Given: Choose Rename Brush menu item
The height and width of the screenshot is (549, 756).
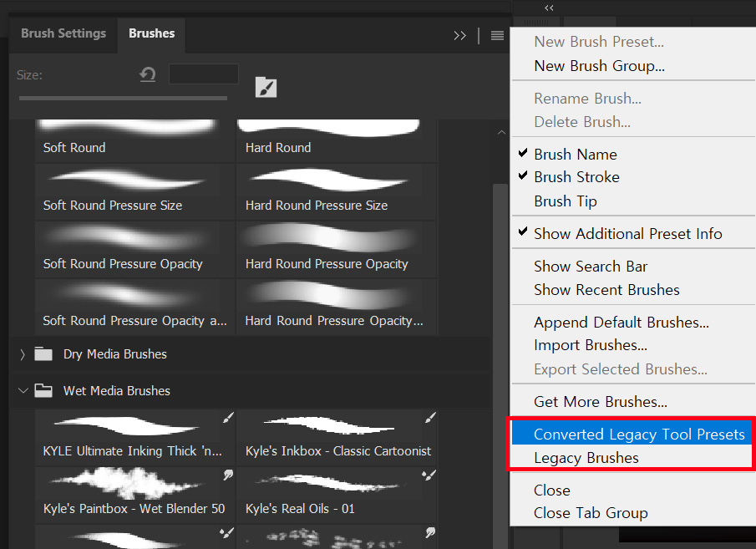Looking at the screenshot, I should pos(588,99).
